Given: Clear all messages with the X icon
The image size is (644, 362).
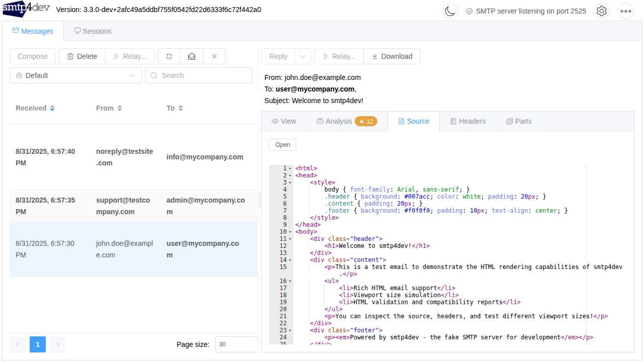Looking at the screenshot, I should pyautogui.click(x=214, y=56).
